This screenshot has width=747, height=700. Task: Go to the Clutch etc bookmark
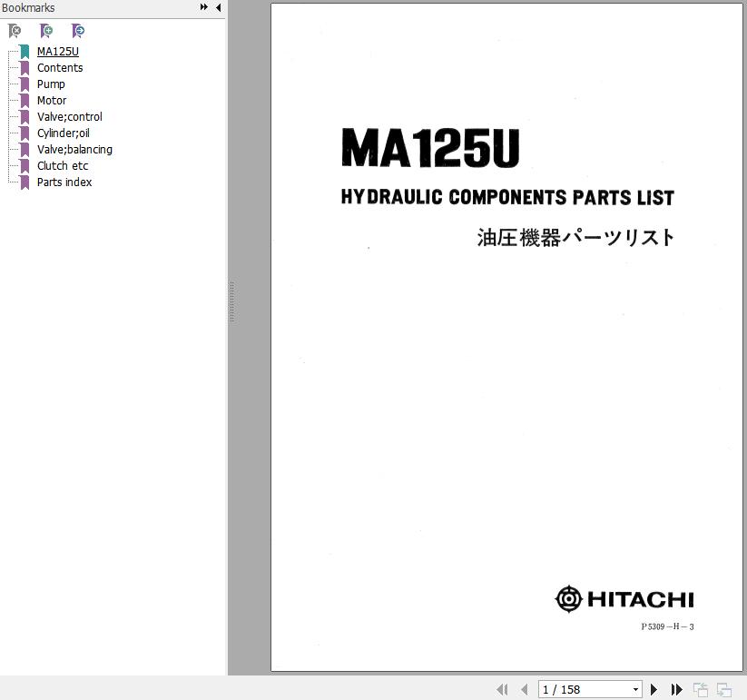pos(63,166)
